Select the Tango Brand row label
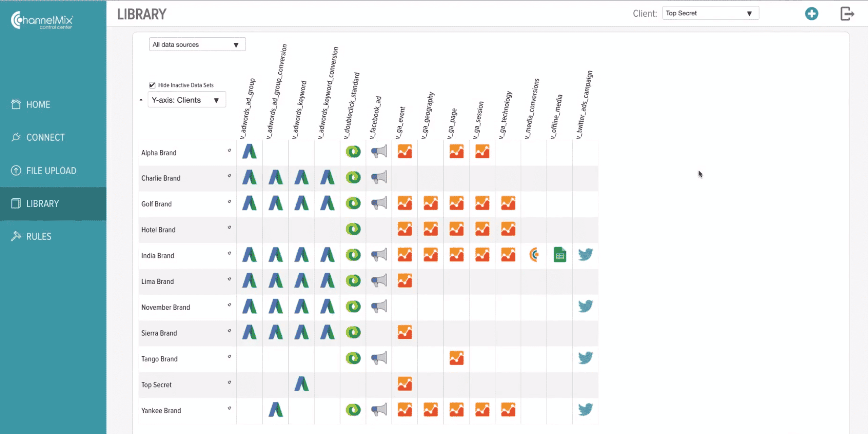868x434 pixels. tap(159, 359)
